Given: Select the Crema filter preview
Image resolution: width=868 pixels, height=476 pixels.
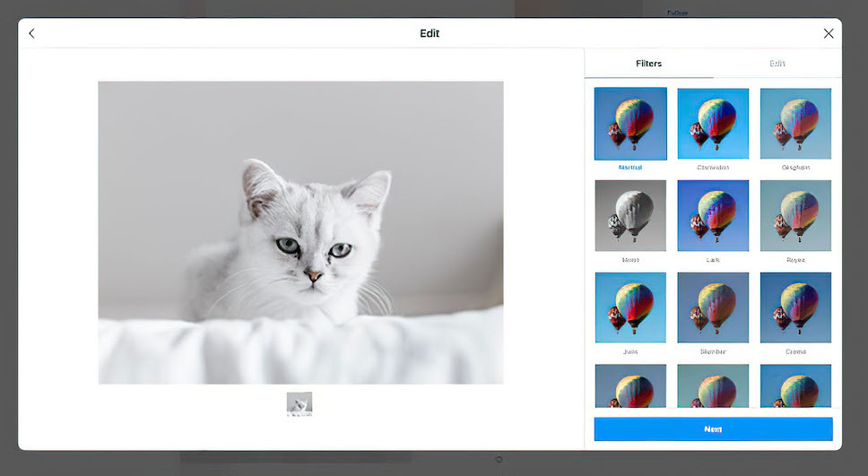Looking at the screenshot, I should [x=795, y=307].
